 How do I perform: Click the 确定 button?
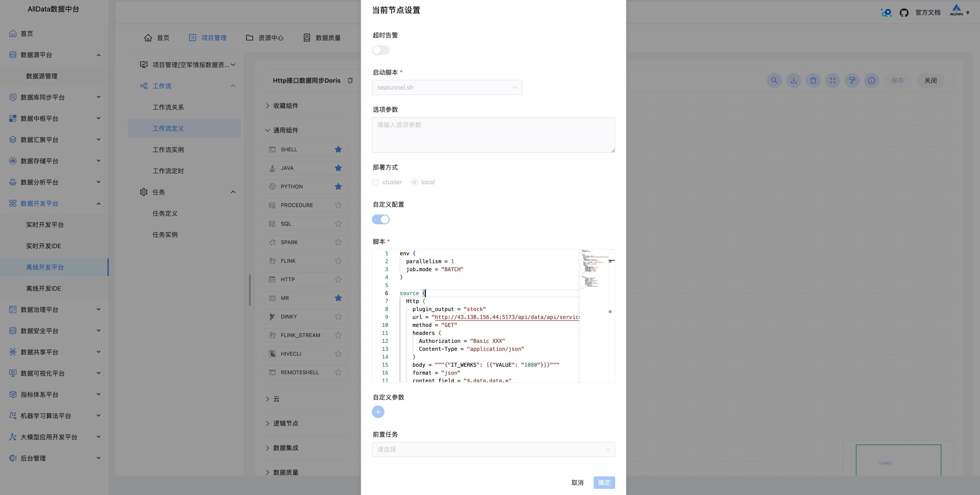tap(604, 482)
